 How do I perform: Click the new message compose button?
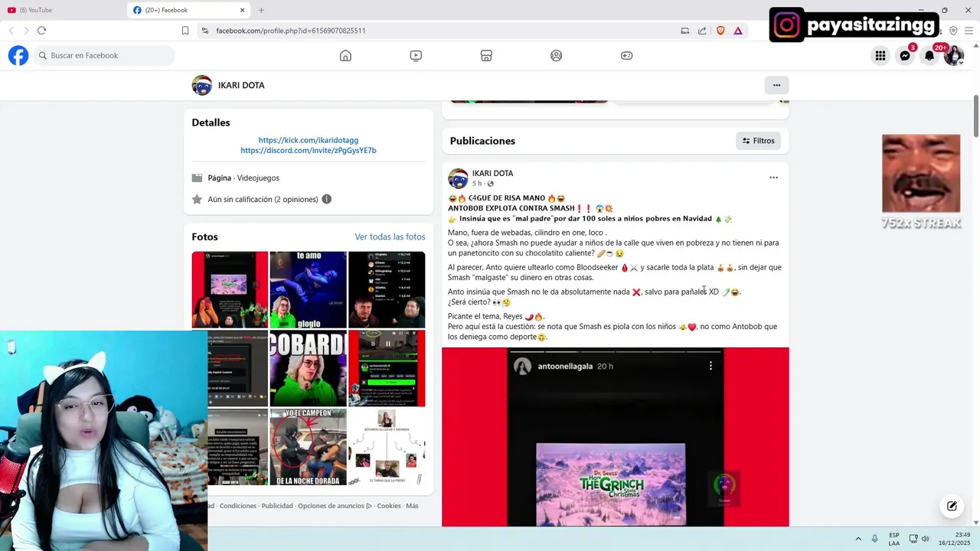tap(952, 506)
